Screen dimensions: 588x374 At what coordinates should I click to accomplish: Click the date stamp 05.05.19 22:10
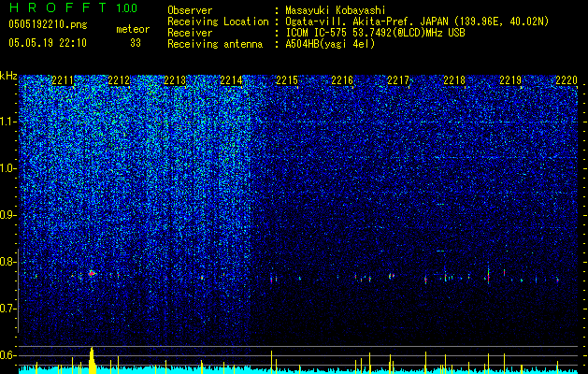(x=48, y=43)
